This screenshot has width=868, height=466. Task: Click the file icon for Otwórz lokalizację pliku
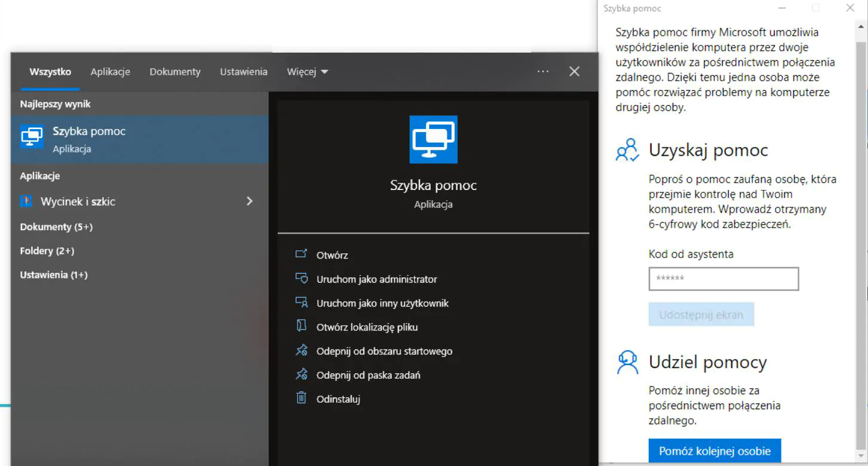click(301, 326)
